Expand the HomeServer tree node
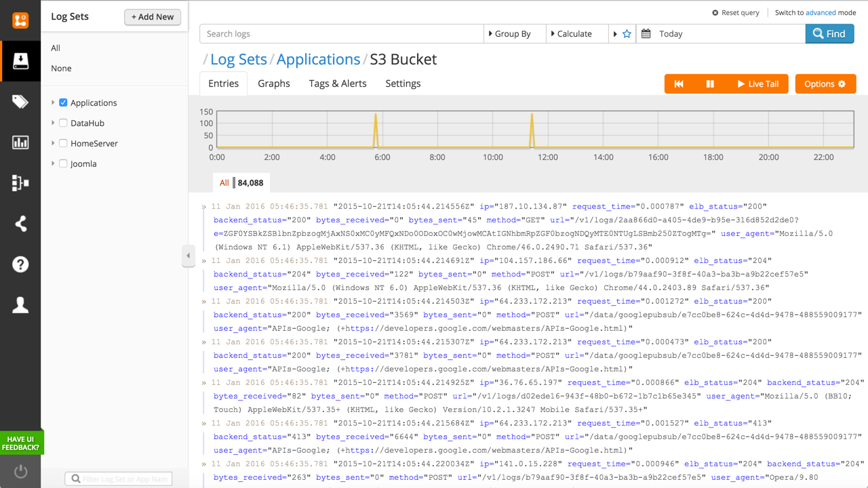The height and width of the screenshot is (488, 868). pyautogui.click(x=53, y=144)
